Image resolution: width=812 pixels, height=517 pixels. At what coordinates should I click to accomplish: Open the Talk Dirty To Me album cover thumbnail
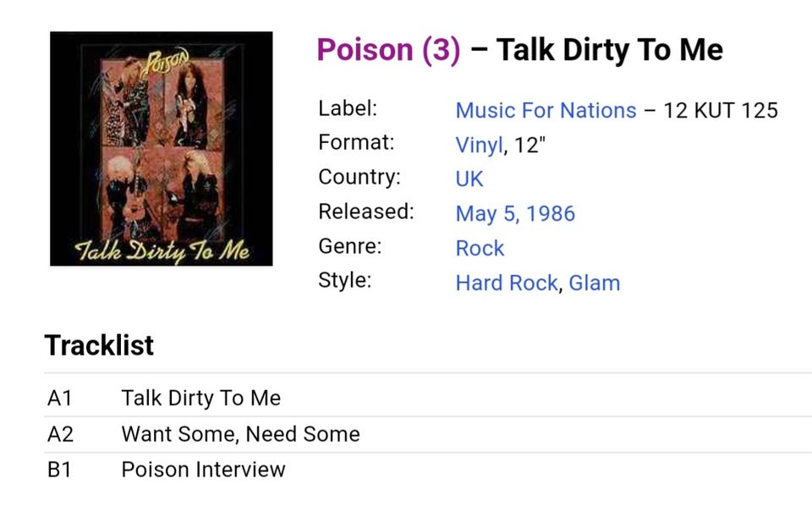(x=161, y=149)
